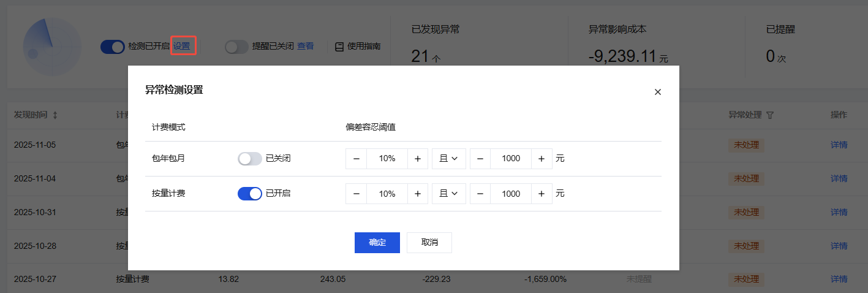The image size is (868, 293).
Task: Increase 包年包月 amount threshold with plus
Action: tap(542, 159)
